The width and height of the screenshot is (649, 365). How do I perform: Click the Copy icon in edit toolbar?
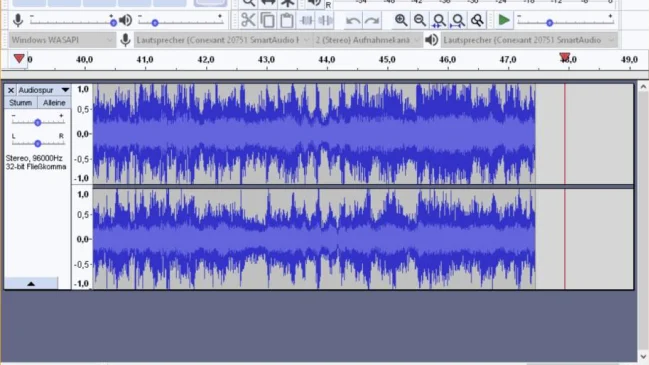point(267,20)
